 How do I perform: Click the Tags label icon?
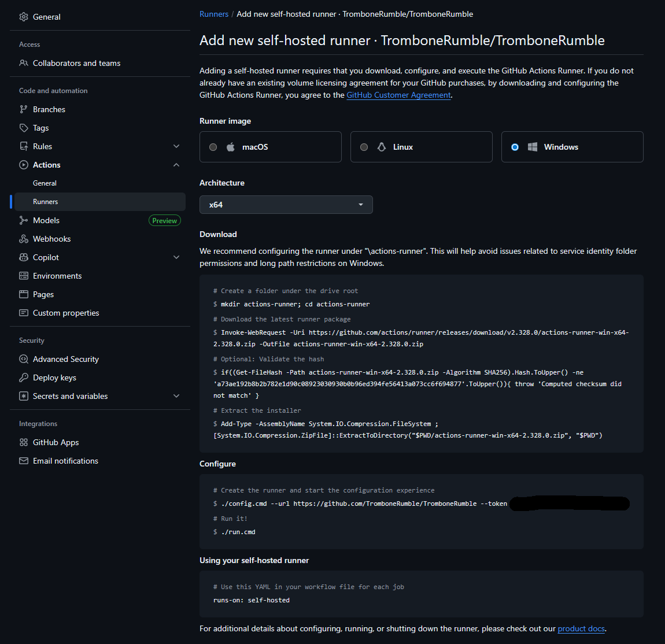click(x=24, y=128)
